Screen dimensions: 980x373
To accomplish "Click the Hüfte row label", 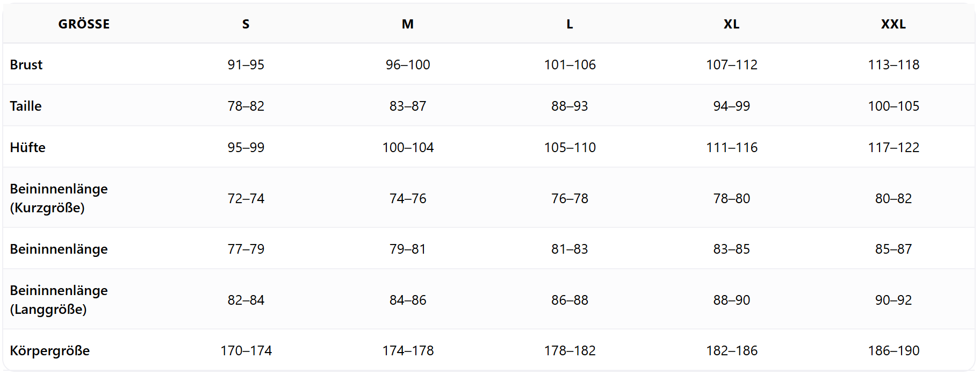I will [x=28, y=147].
